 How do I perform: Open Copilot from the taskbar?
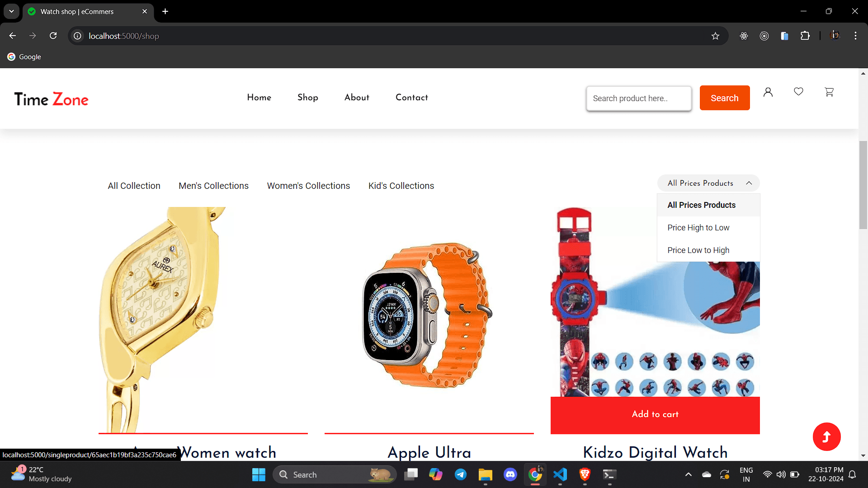point(436,474)
